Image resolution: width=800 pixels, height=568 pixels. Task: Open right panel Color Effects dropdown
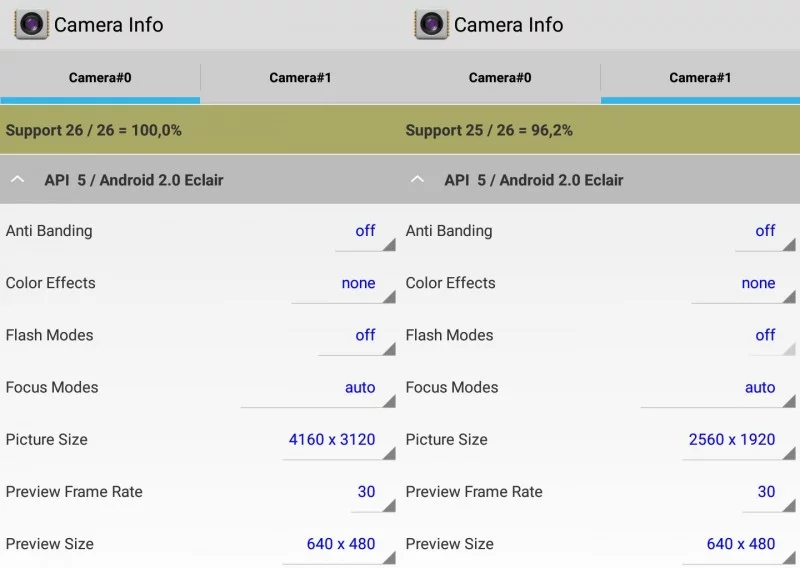[743, 284]
